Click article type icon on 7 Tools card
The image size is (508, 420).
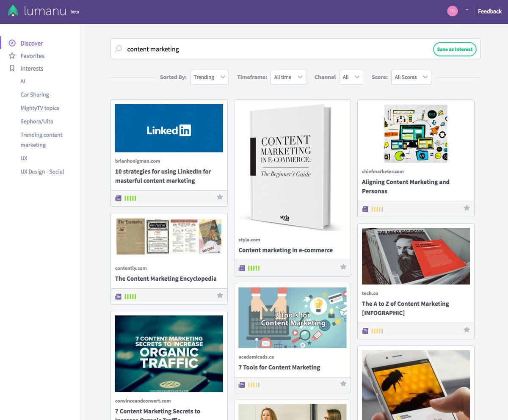click(242, 385)
